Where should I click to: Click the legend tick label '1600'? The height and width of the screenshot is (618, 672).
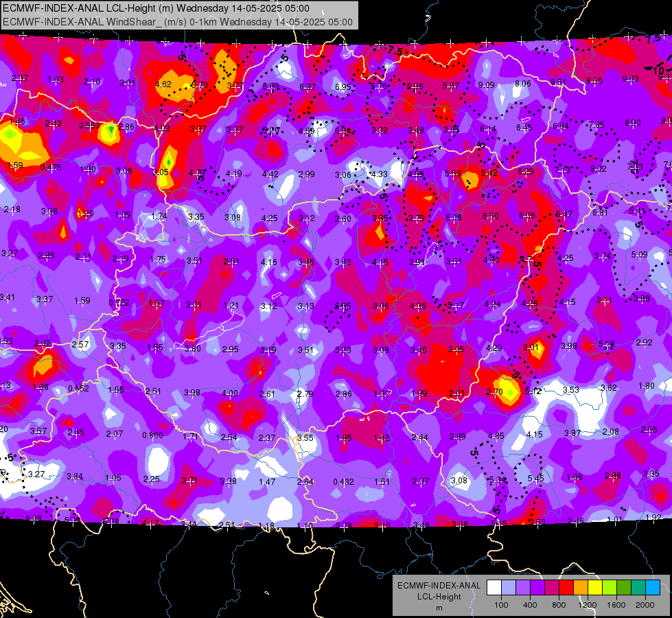click(x=616, y=605)
